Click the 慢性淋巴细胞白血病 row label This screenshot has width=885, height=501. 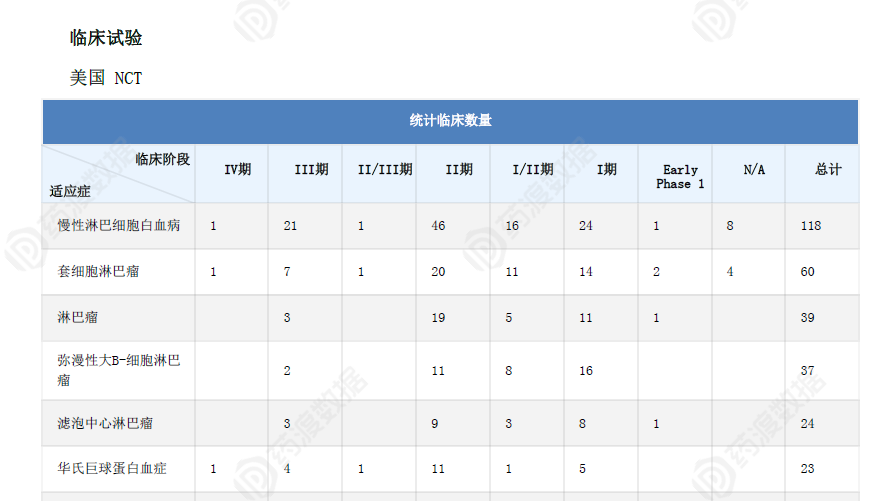[x=119, y=225]
